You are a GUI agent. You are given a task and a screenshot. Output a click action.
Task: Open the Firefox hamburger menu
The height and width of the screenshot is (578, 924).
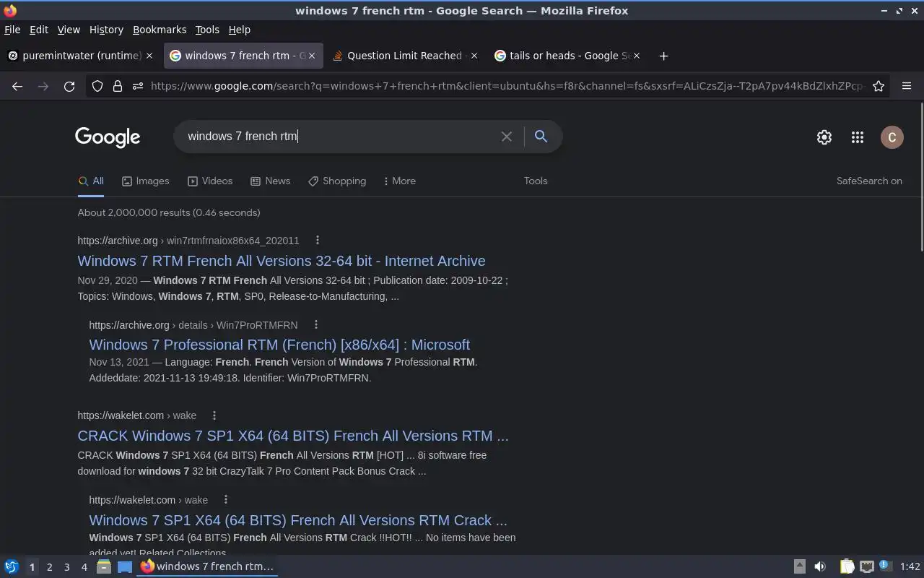pos(907,86)
